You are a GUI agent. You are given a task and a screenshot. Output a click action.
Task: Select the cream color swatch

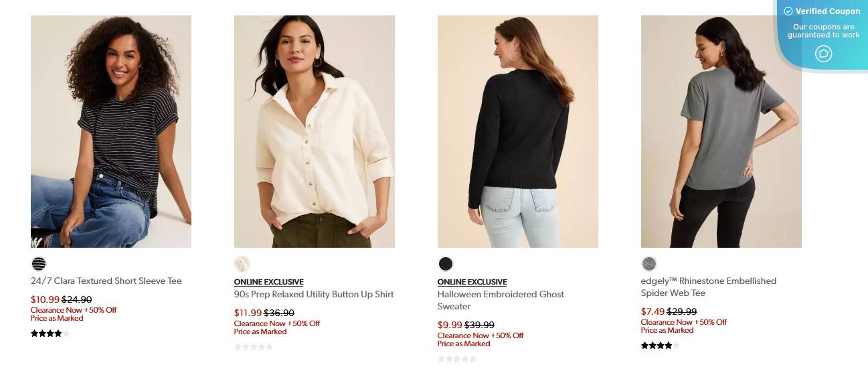coord(242,264)
